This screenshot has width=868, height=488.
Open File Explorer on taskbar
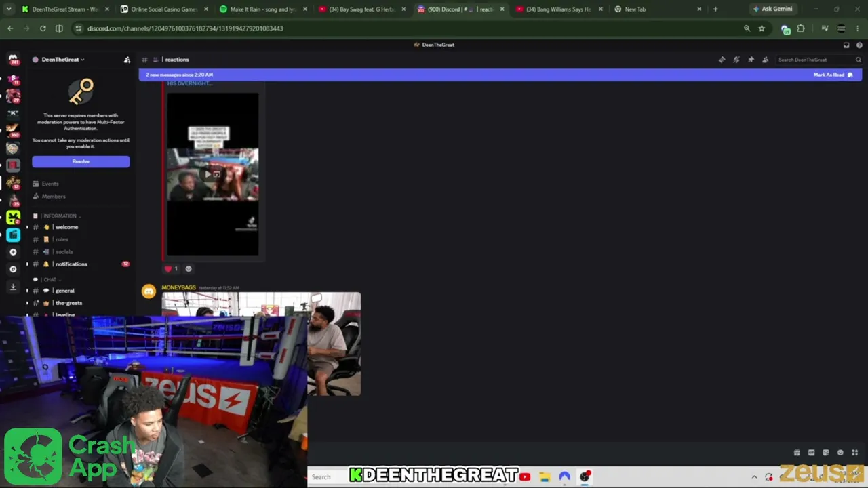[545, 477]
